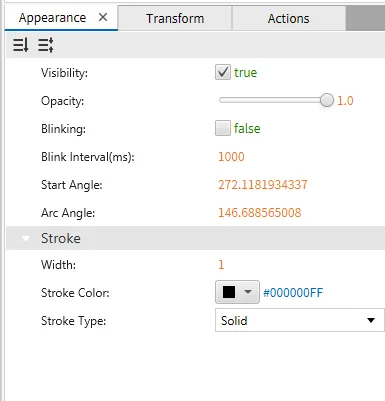Click the black Stroke Color swatch
The image size is (385, 401).
click(229, 292)
